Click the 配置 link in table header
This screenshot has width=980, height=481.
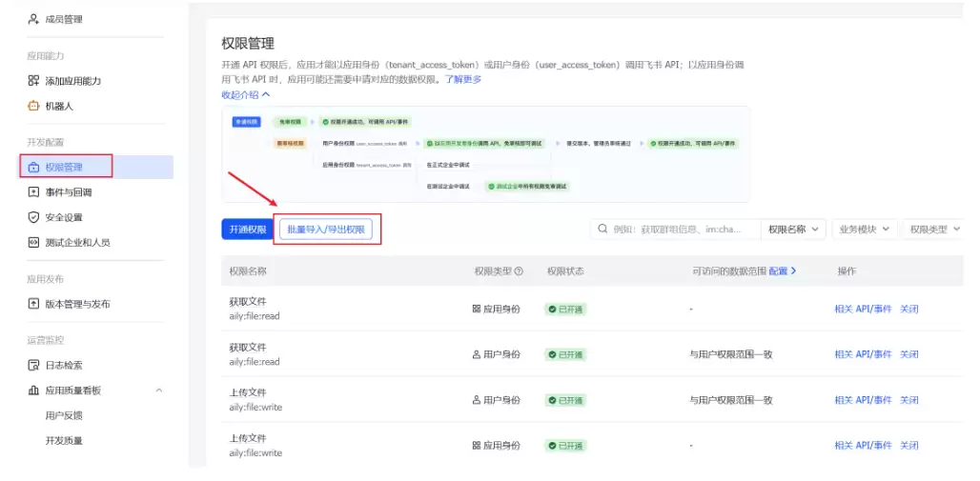pyautogui.click(x=783, y=271)
